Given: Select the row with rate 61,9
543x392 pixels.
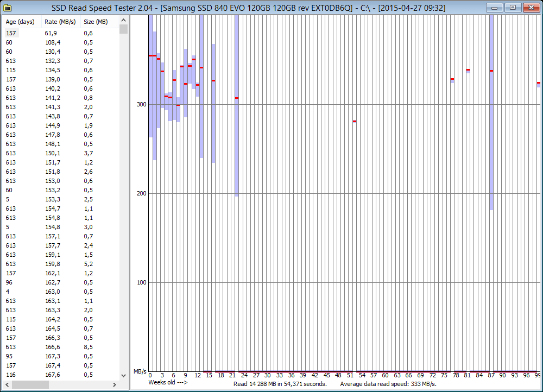Looking at the screenshot, I should pyautogui.click(x=61, y=33).
